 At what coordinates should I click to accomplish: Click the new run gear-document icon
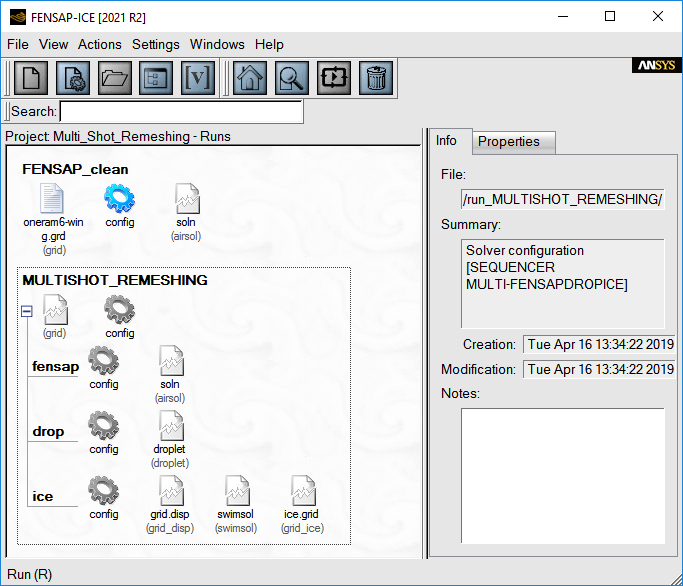(x=73, y=78)
